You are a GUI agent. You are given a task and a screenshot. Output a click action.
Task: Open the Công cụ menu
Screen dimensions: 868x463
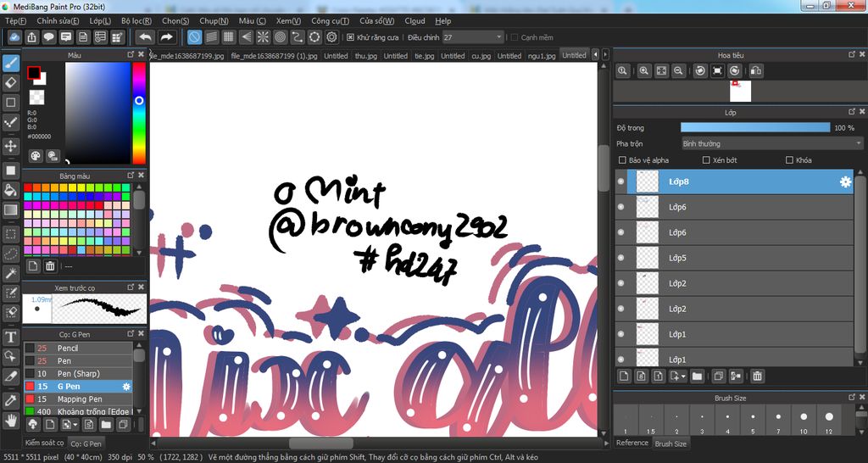click(330, 21)
